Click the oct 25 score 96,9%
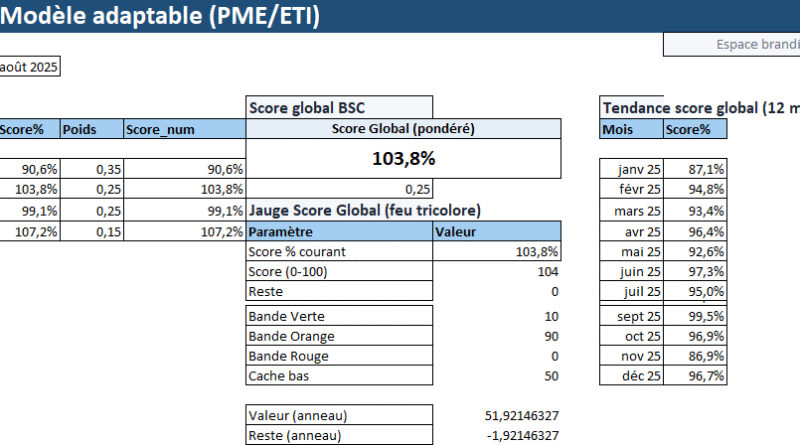The width and height of the screenshot is (800, 445). [x=695, y=336]
